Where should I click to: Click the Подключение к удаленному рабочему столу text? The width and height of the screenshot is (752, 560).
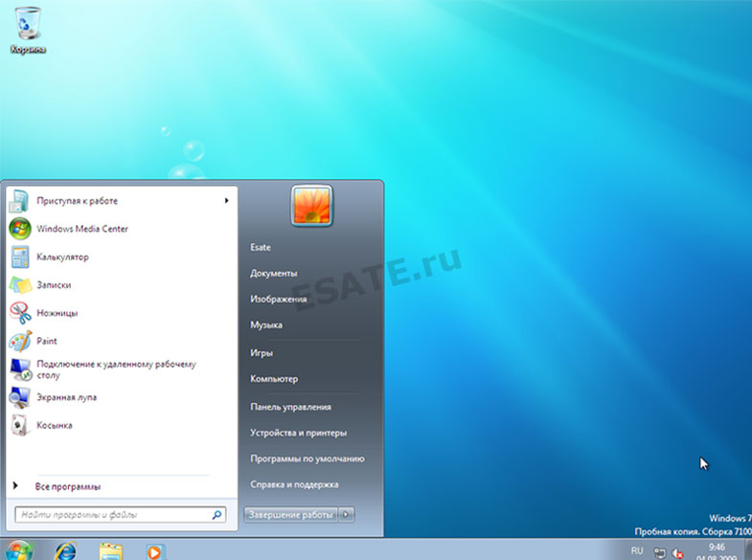tap(117, 370)
